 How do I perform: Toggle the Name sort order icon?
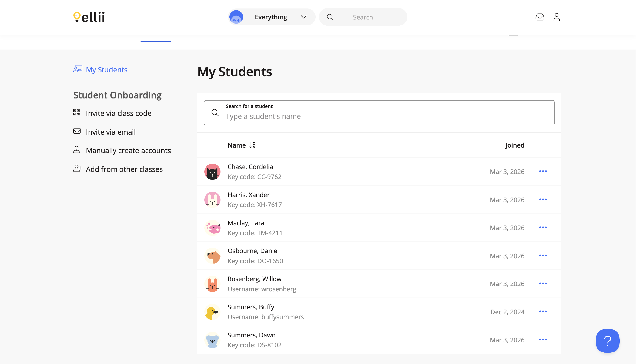[x=252, y=145]
